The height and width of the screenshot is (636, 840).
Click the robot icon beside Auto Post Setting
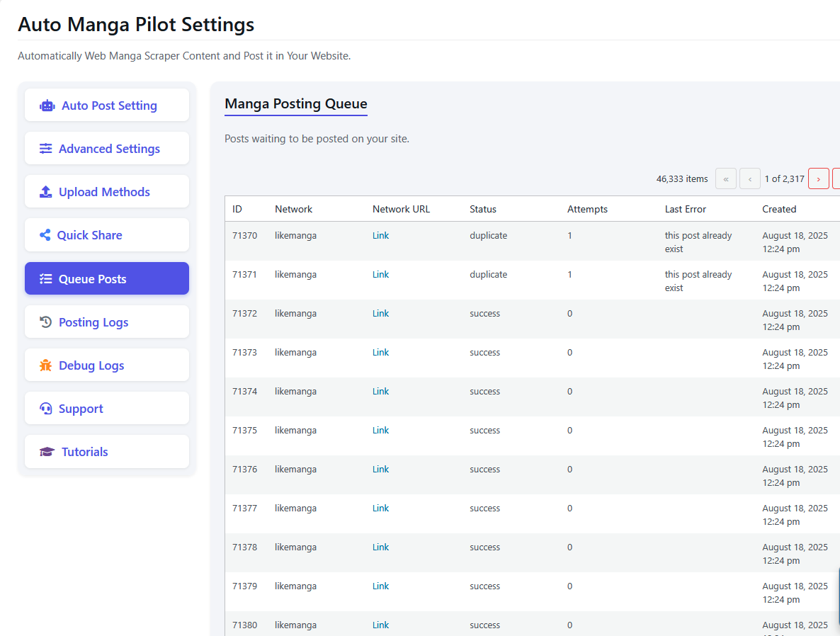point(47,106)
